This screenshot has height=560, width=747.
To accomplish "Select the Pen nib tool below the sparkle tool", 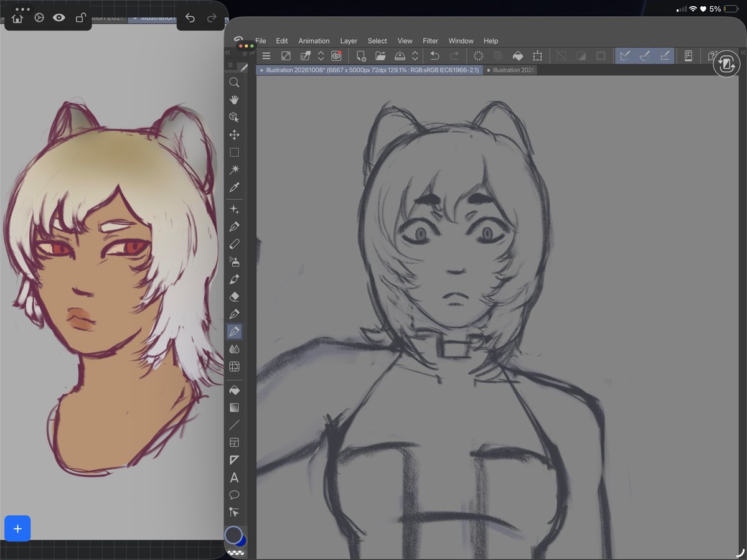I will pyautogui.click(x=234, y=226).
